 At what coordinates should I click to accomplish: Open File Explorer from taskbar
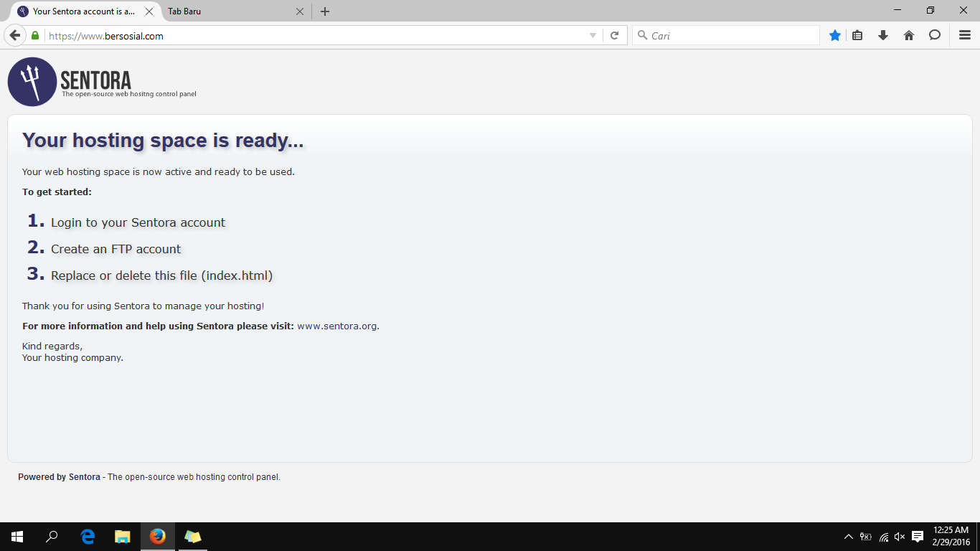pos(123,537)
